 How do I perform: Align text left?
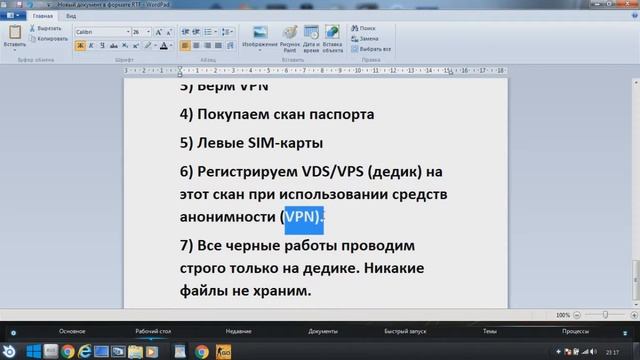[185, 45]
